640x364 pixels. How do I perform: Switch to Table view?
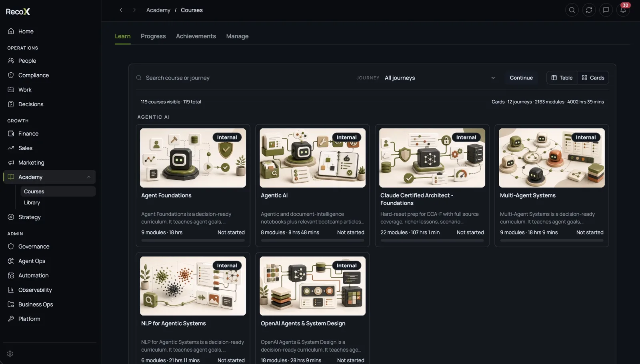(x=562, y=78)
